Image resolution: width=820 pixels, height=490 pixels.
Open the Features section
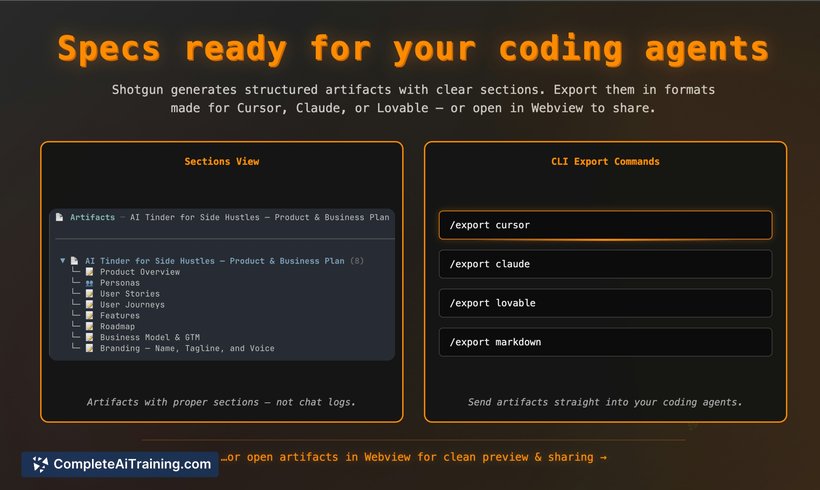tap(120, 315)
